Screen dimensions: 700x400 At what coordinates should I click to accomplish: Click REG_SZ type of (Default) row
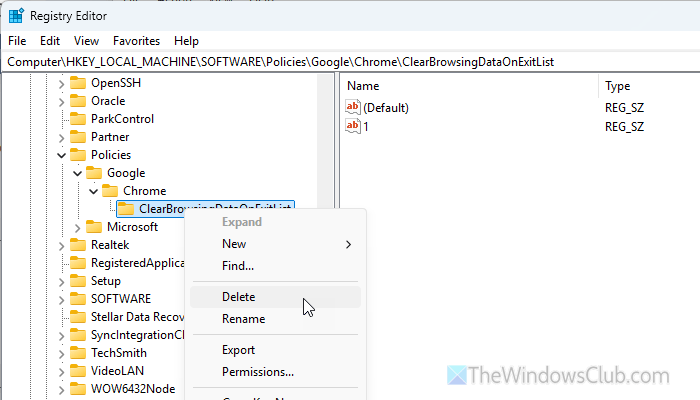point(624,108)
